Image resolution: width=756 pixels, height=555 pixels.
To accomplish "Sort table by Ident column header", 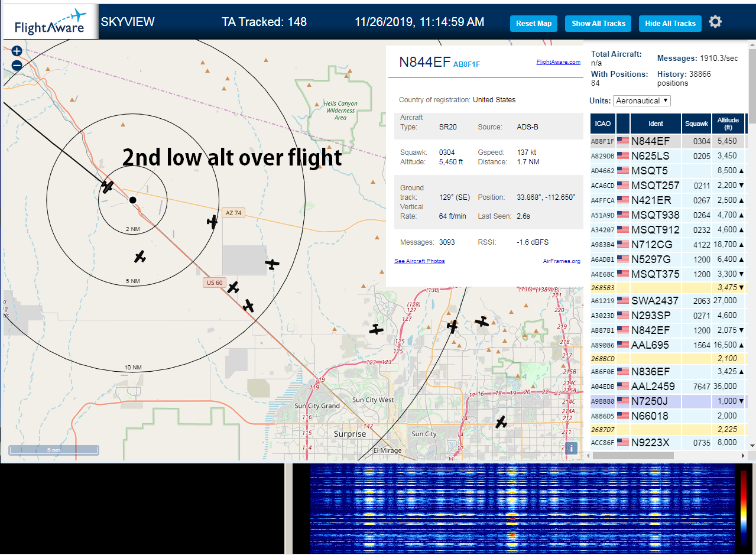I will 656,124.
